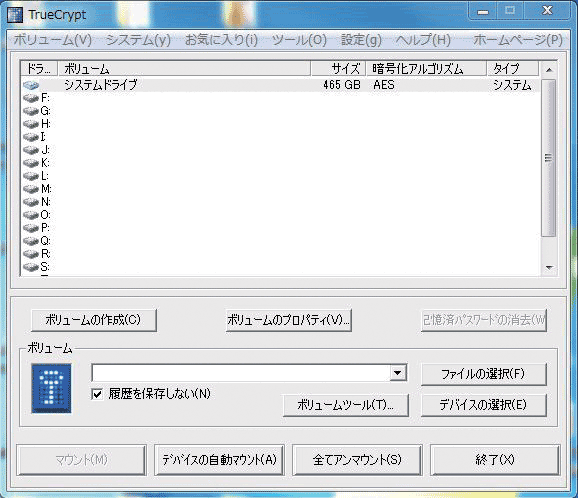This screenshot has height=498, width=578.
Task: Select the H: drive icon
Action: pos(31,124)
